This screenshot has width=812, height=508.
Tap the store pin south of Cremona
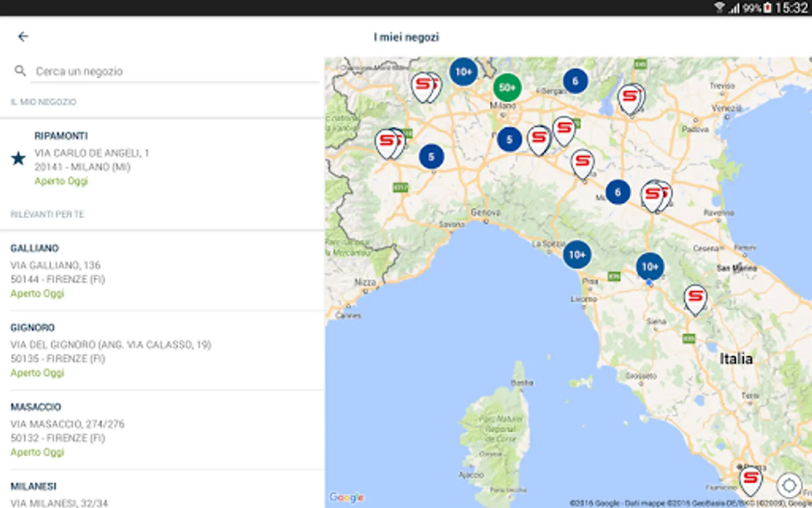point(582,164)
